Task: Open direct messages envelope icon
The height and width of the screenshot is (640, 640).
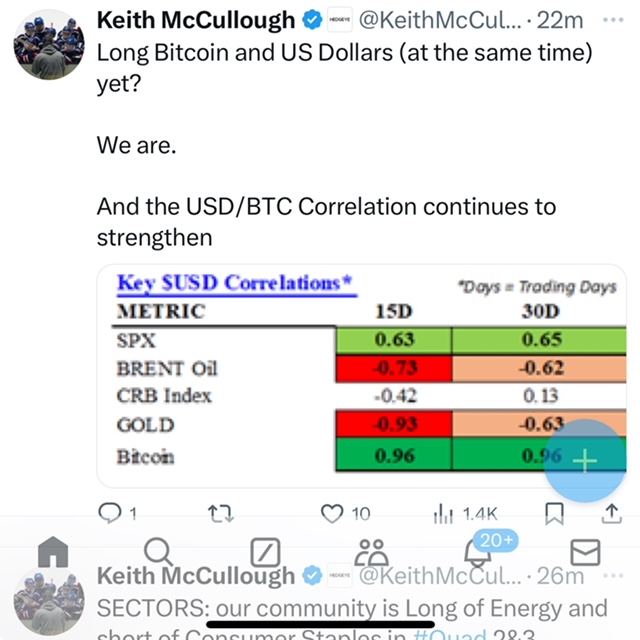Action: [585, 552]
